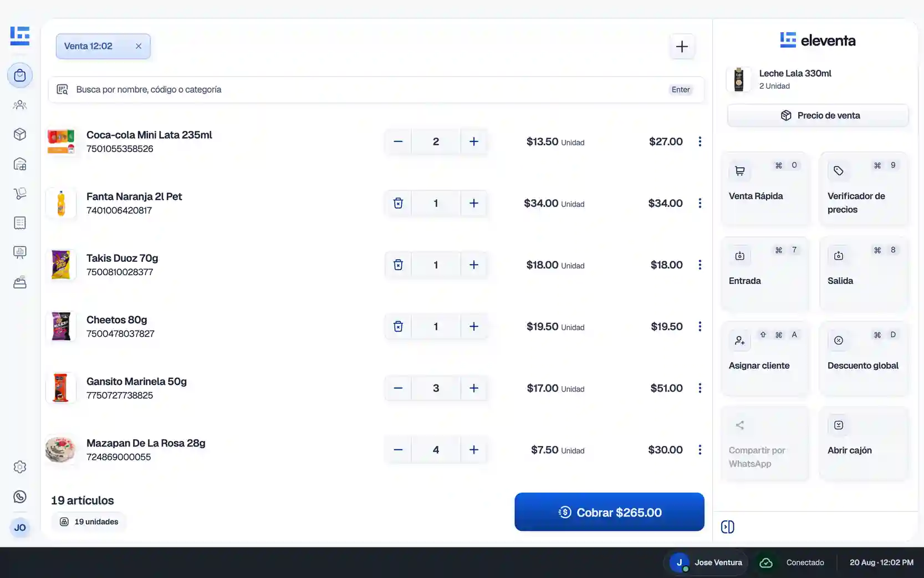Open options menu for Cheetos 80g
This screenshot has height=578, width=924.
[700, 326]
